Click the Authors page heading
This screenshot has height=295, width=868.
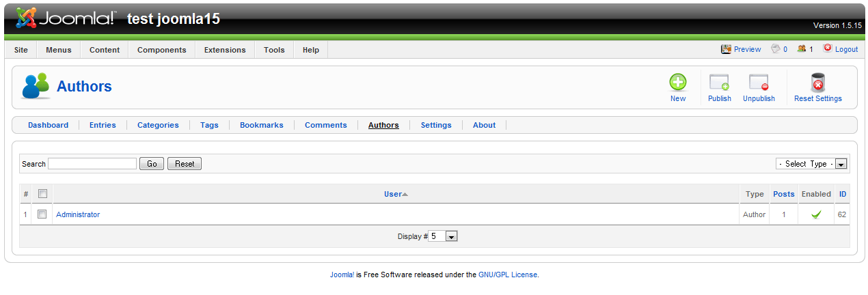pyautogui.click(x=84, y=87)
